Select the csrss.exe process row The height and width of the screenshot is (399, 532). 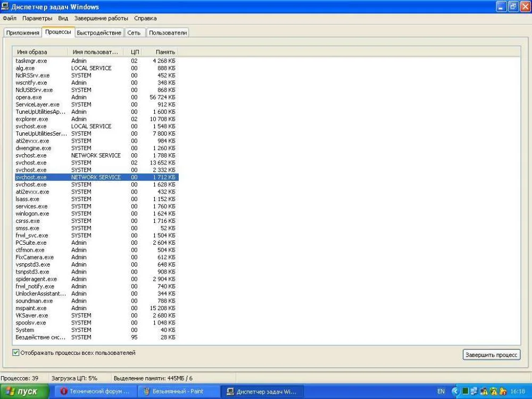point(96,221)
